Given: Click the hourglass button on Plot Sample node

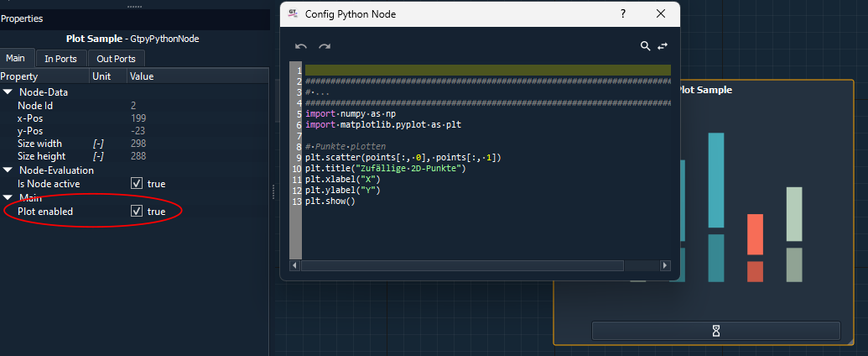Looking at the screenshot, I should pos(715,331).
